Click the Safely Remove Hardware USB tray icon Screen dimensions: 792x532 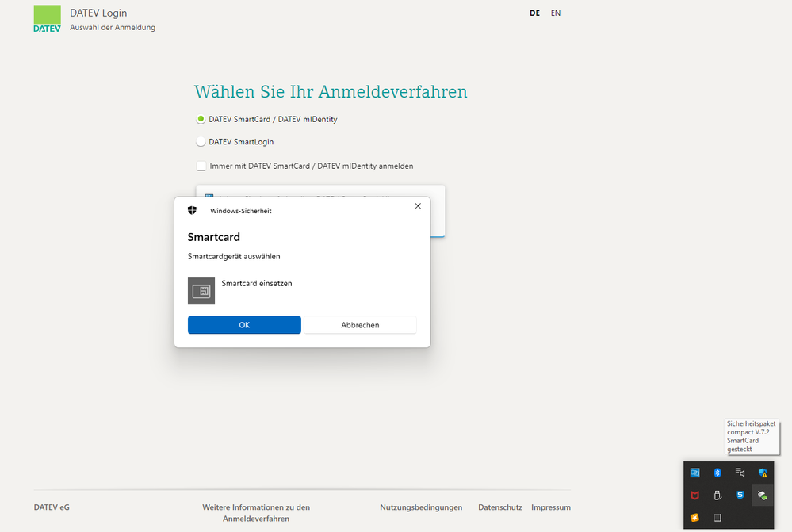coord(717,495)
